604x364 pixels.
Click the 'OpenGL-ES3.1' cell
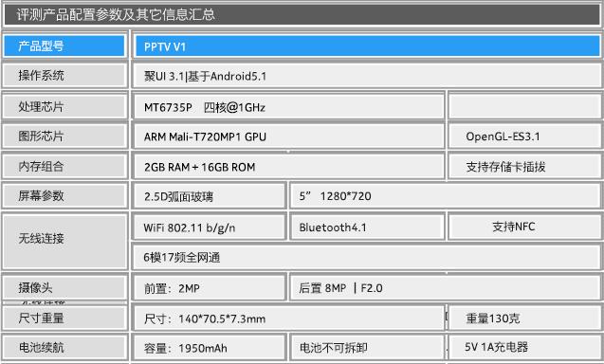[x=524, y=136]
